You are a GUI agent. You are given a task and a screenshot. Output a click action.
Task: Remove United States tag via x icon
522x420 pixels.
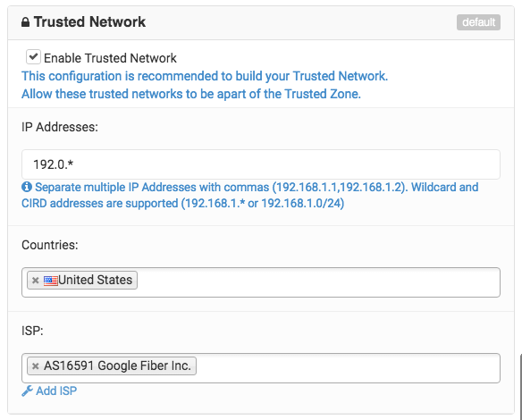tap(35, 281)
